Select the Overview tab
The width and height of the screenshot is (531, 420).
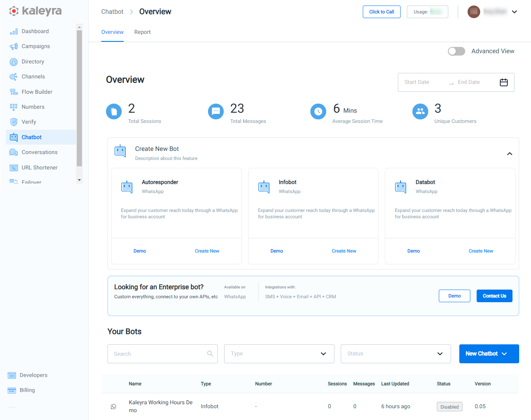[x=112, y=32]
